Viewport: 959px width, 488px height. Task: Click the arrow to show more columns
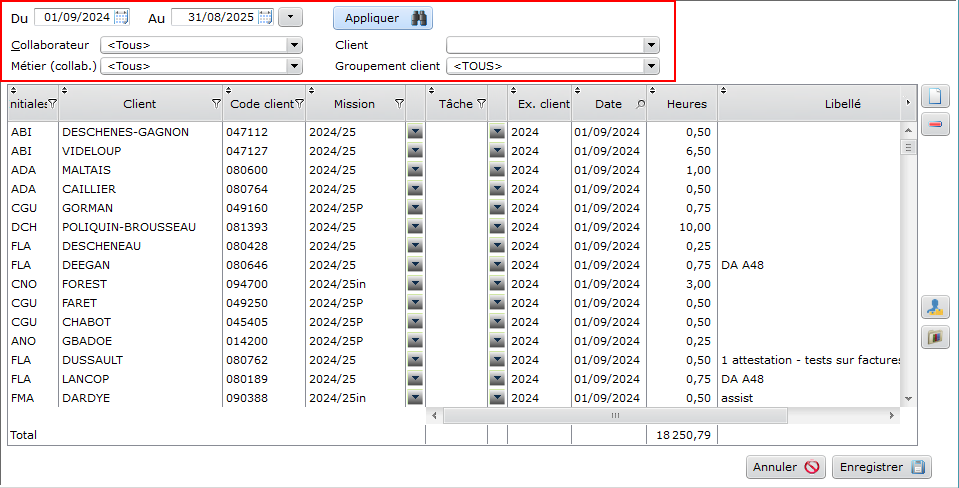pos(908,103)
